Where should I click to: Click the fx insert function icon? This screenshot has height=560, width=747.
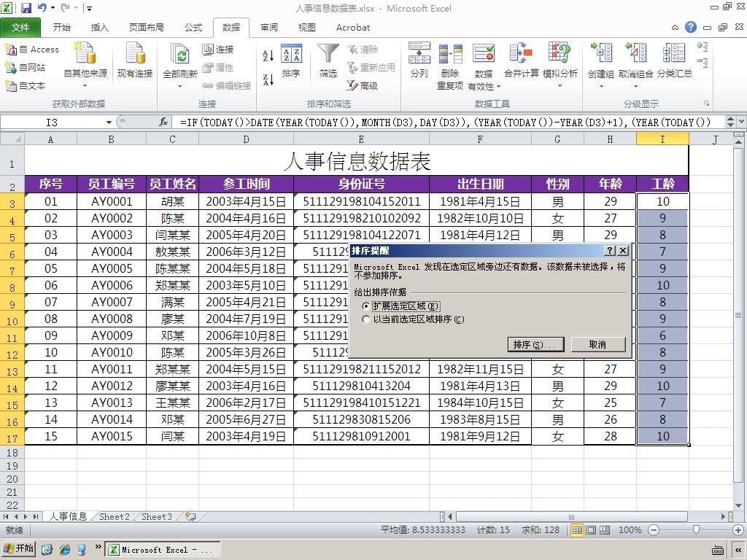coord(163,122)
